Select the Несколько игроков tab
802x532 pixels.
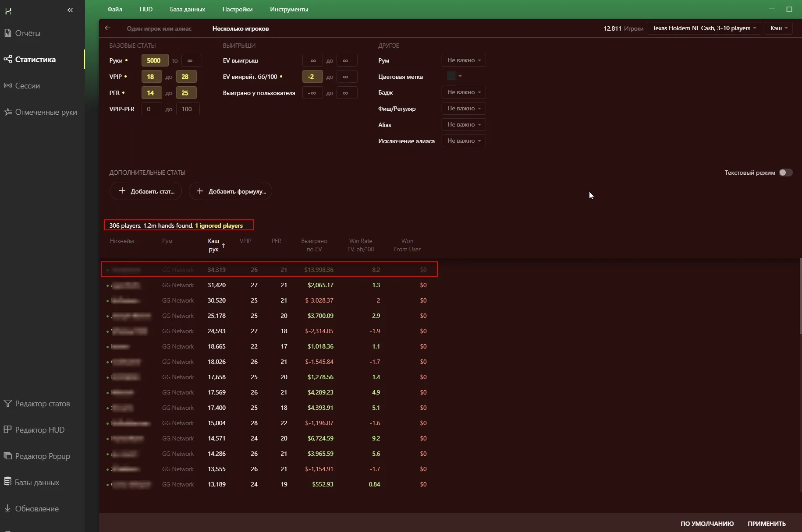[x=241, y=28]
